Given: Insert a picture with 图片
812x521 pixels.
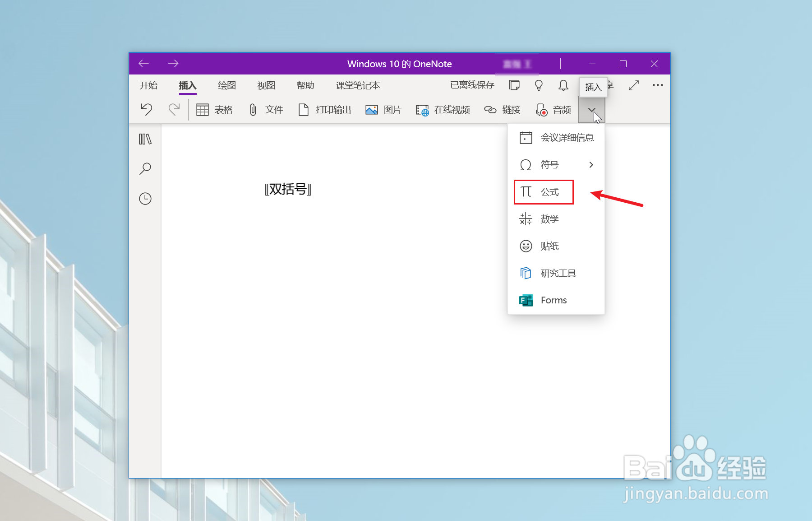Looking at the screenshot, I should 383,110.
